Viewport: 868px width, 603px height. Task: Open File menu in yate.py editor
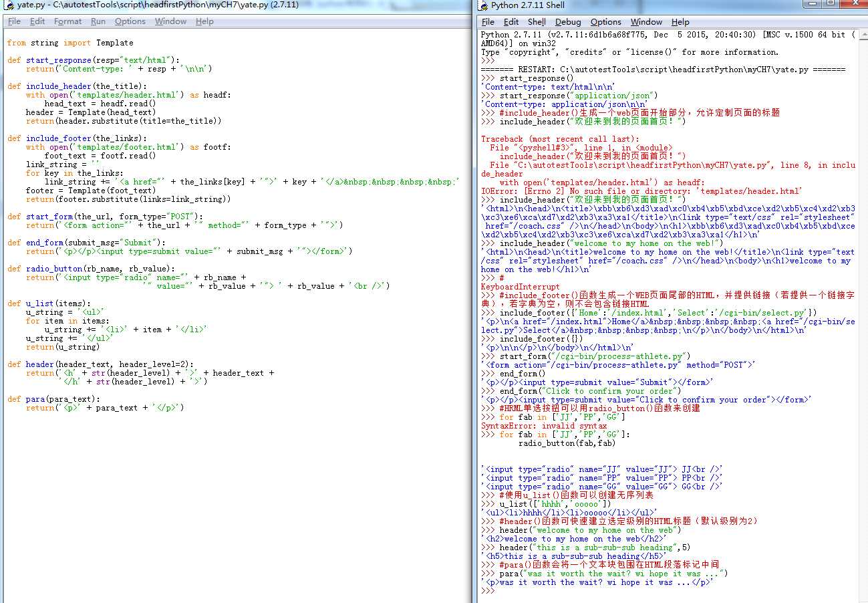point(14,21)
